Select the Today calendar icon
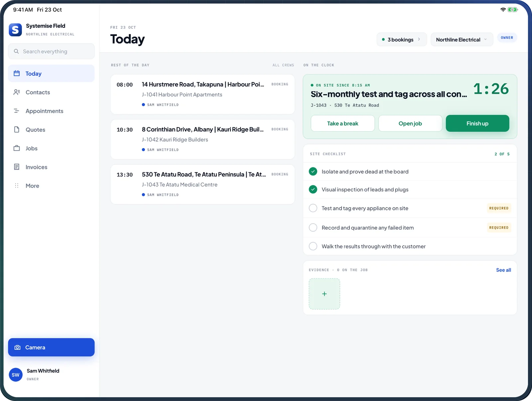This screenshot has width=532, height=401. tap(17, 73)
